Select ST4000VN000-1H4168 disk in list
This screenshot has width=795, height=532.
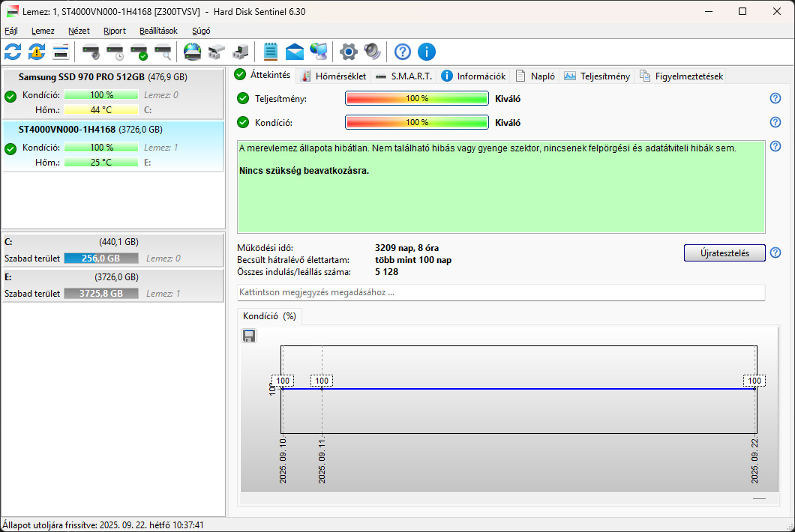click(113, 146)
